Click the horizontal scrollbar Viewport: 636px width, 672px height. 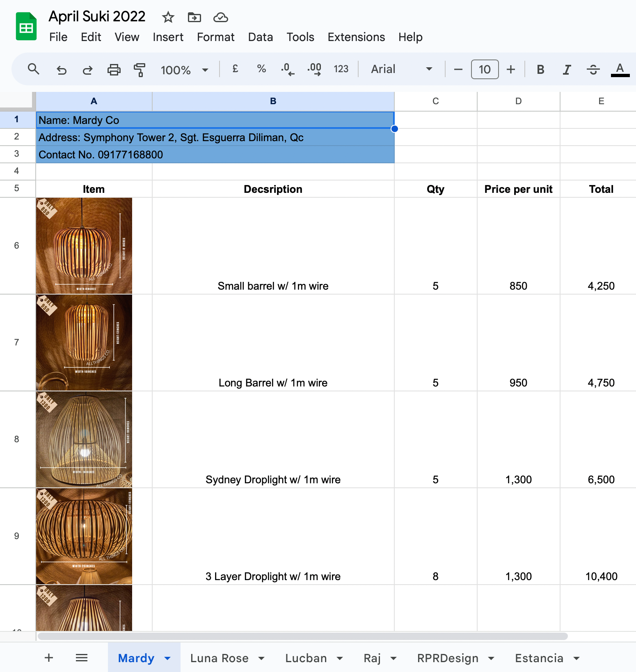click(x=303, y=636)
